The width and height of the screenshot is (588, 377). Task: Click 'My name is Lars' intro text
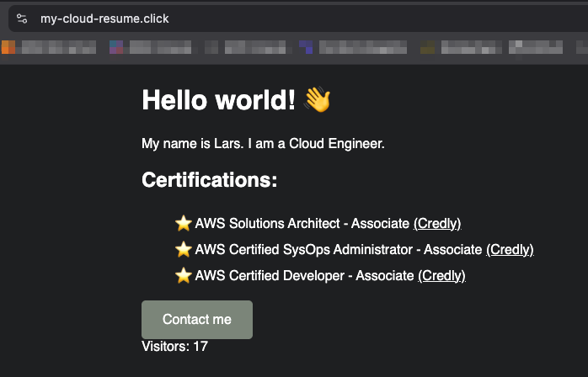pos(263,144)
